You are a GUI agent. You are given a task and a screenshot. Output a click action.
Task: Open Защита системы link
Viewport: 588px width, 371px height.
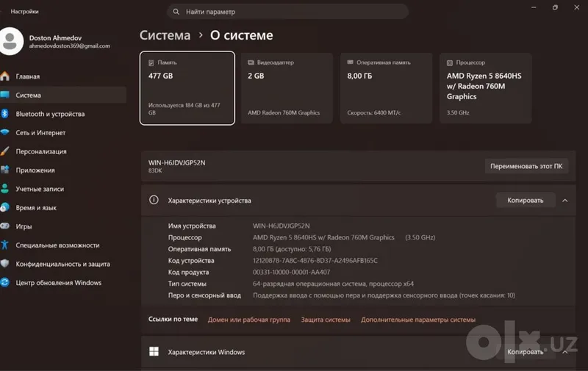[326, 320]
